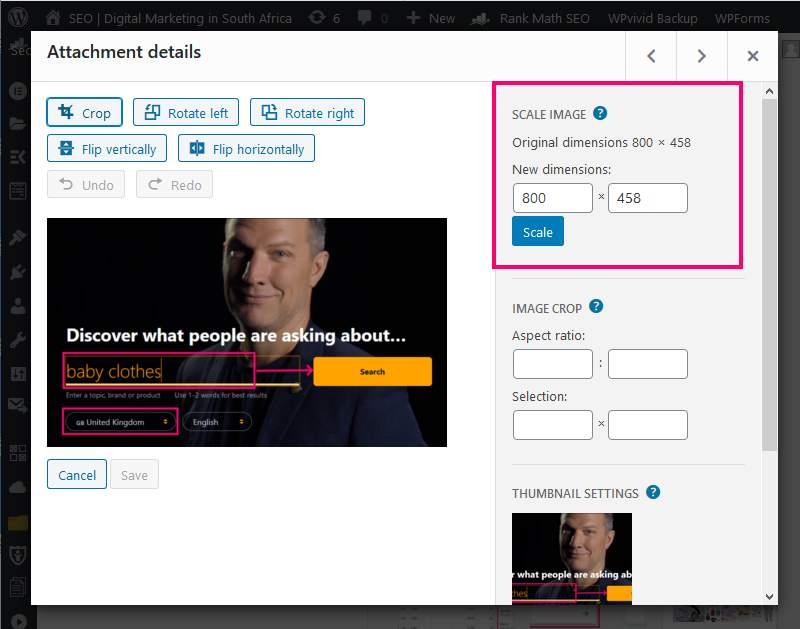Image resolution: width=800 pixels, height=629 pixels.
Task: Open Tools via the wrench icon
Action: point(18,340)
